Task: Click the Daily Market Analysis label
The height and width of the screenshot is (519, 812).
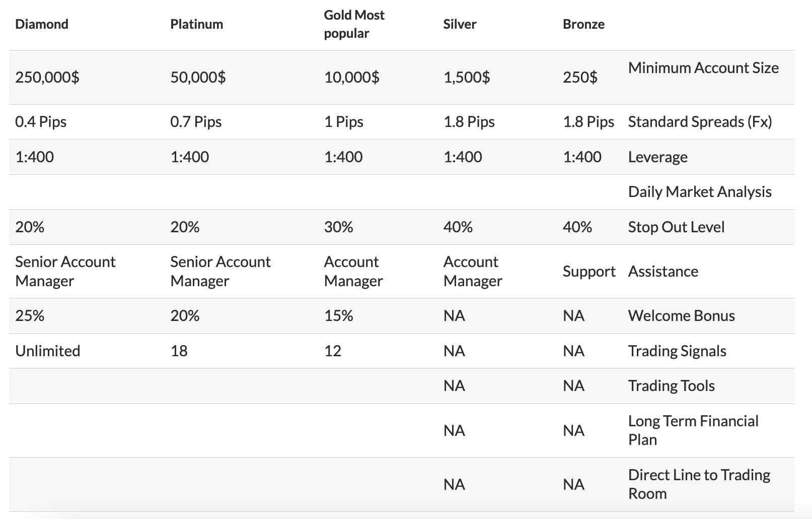Action: pos(700,192)
